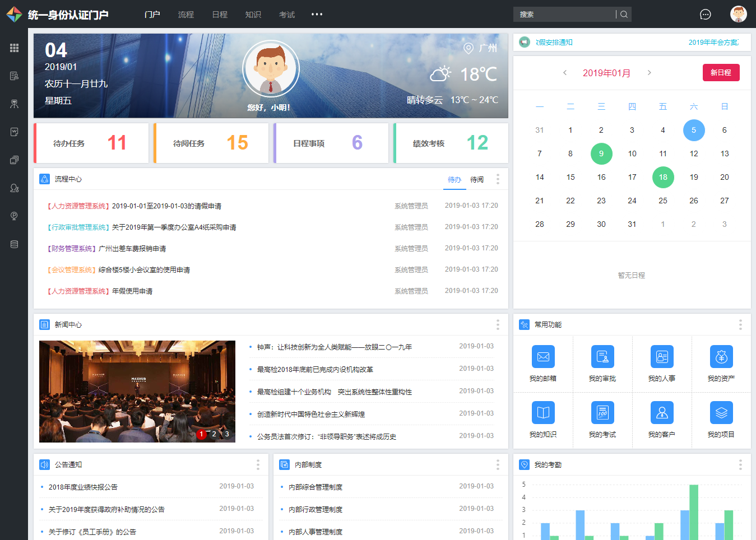Click the 统一身份认证门户 logo
Viewport: 756px width, 540px height.
[x=57, y=15]
